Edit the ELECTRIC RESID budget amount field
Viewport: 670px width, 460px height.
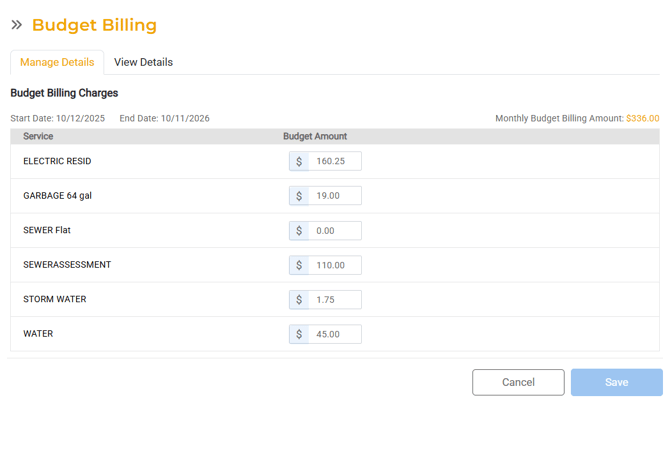point(335,161)
